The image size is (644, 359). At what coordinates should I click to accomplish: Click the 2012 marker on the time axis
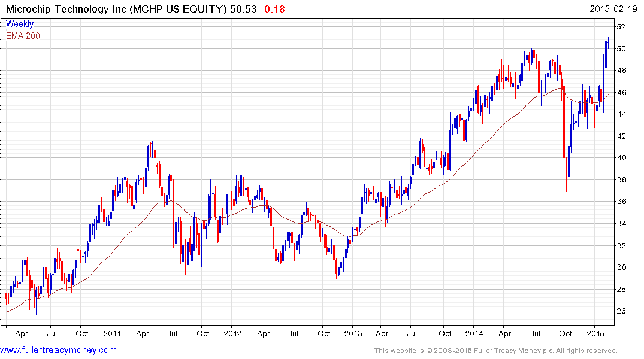(232, 333)
